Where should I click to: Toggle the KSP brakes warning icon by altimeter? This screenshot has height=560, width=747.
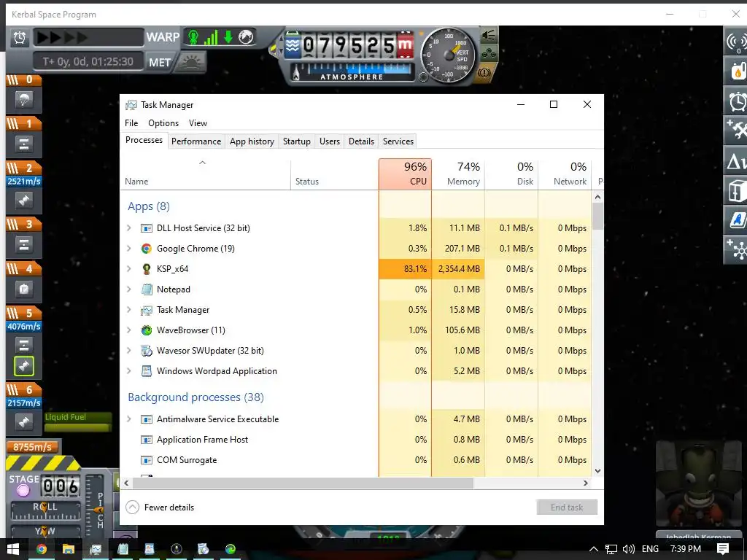pyautogui.click(x=484, y=73)
